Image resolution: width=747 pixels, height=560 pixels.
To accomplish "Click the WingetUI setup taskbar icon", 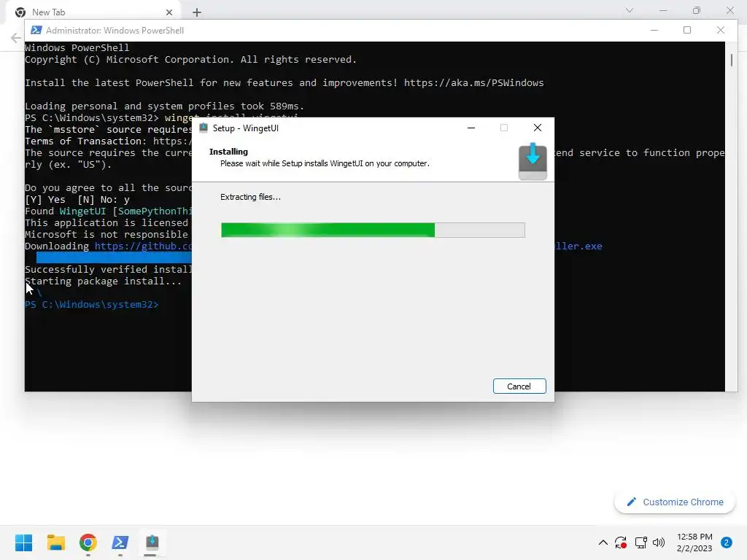I will point(152,542).
